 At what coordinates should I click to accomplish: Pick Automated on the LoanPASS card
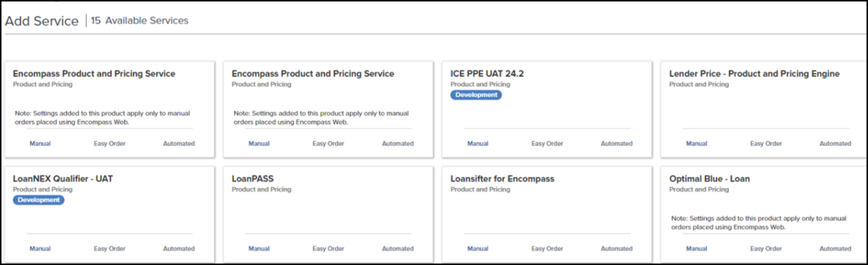click(x=397, y=249)
